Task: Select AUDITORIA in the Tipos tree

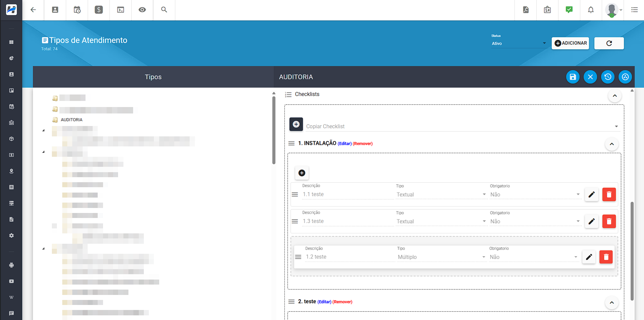Action: [x=72, y=120]
